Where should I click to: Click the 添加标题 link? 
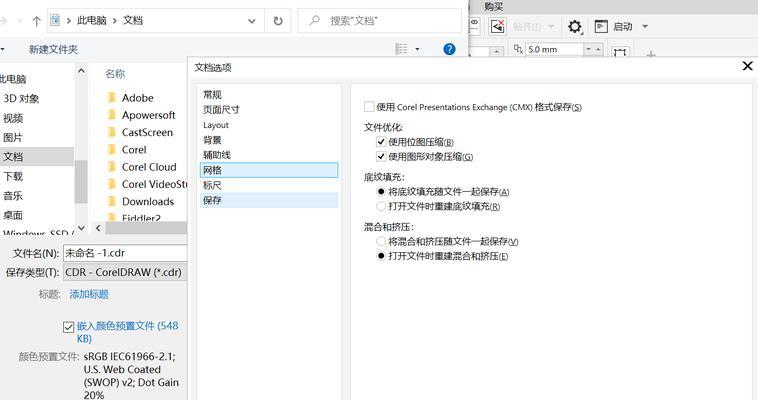click(89, 294)
